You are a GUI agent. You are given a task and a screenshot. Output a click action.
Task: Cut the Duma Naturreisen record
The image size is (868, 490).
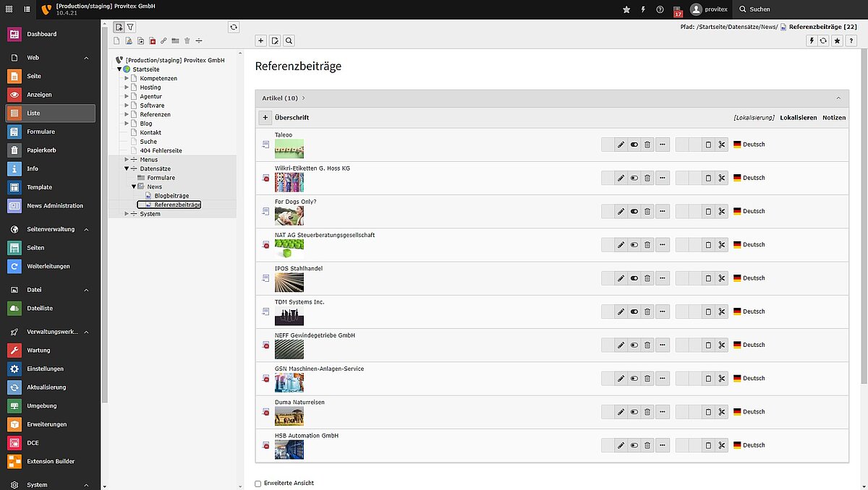tap(721, 412)
